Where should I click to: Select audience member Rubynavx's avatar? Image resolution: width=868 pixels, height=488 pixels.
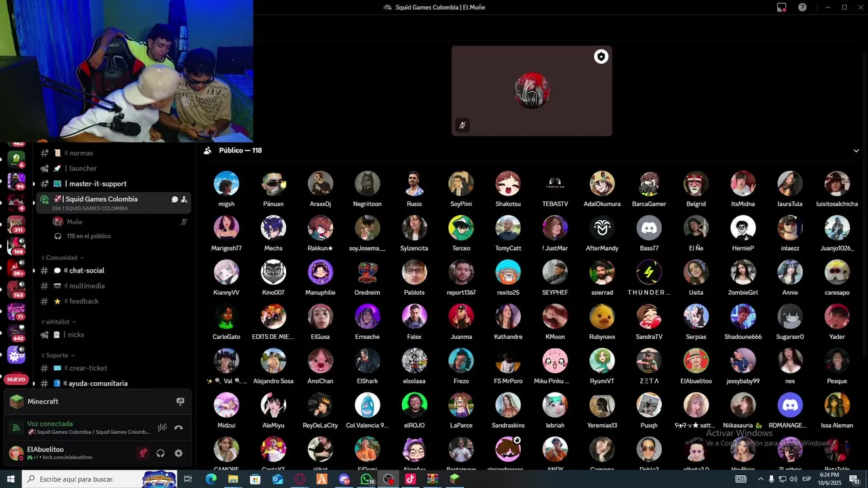click(602, 317)
